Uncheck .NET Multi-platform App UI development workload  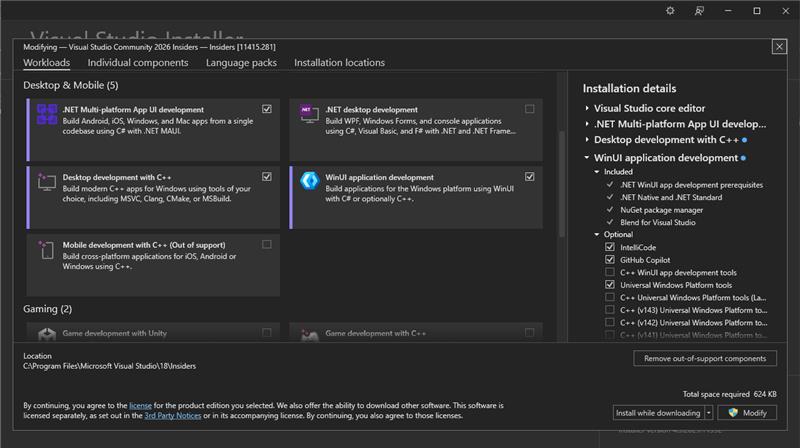[x=267, y=109]
